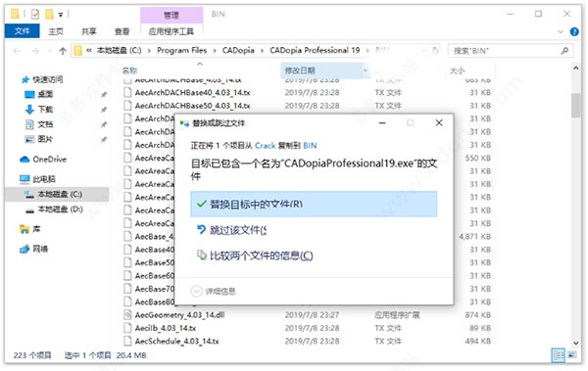
Task: Select 快速访问 in the navigation pane
Action: [x=47, y=79]
